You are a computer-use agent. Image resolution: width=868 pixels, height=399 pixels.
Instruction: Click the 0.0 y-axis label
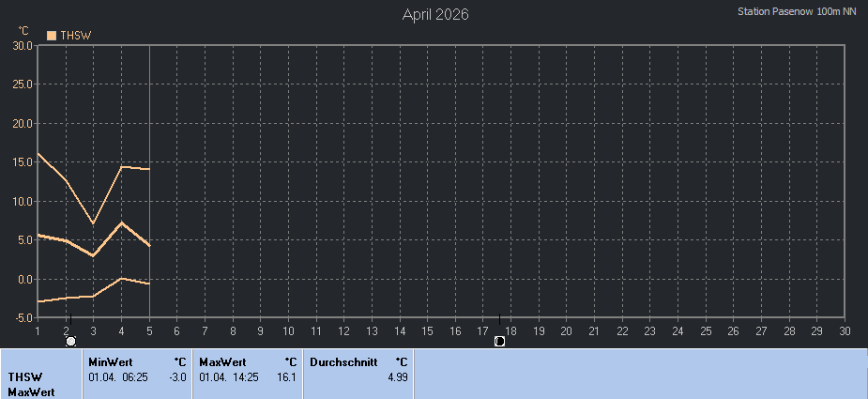(24, 280)
